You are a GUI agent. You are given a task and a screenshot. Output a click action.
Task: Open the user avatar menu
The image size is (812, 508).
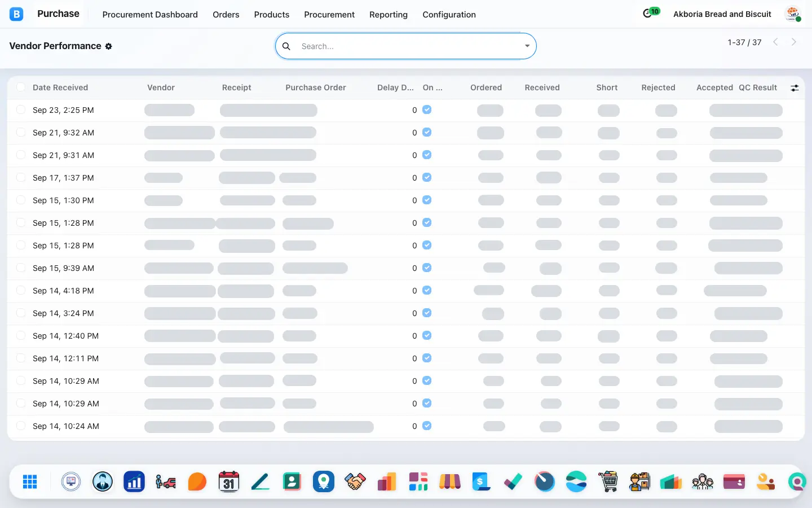[793, 14]
